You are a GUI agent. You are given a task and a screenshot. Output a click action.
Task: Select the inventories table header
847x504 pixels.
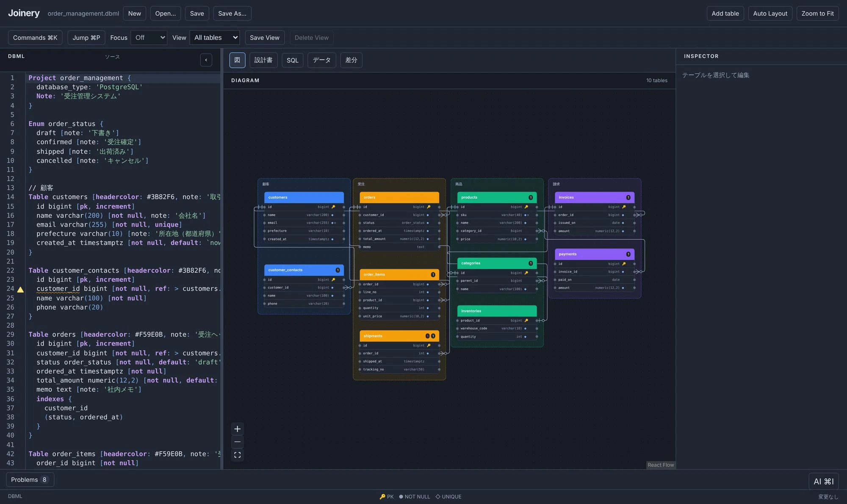[x=497, y=311]
